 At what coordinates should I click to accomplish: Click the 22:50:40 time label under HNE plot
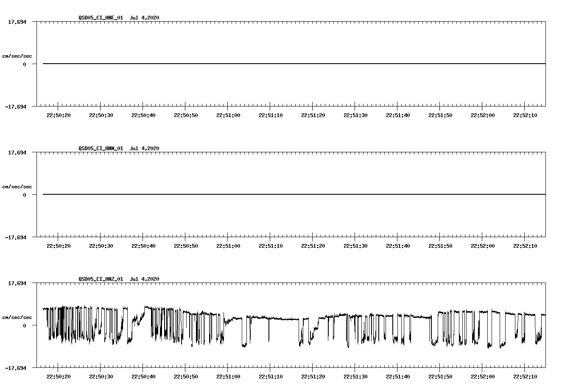click(x=143, y=115)
